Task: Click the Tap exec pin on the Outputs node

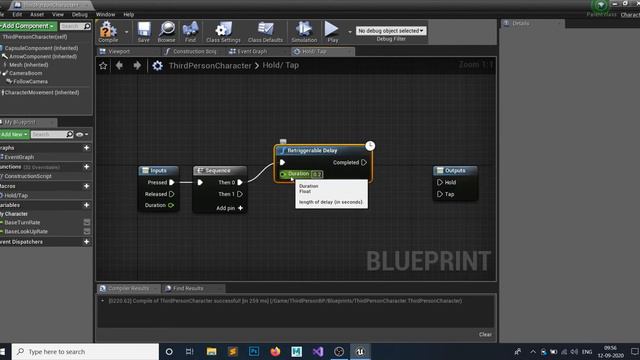Action: click(x=440, y=194)
